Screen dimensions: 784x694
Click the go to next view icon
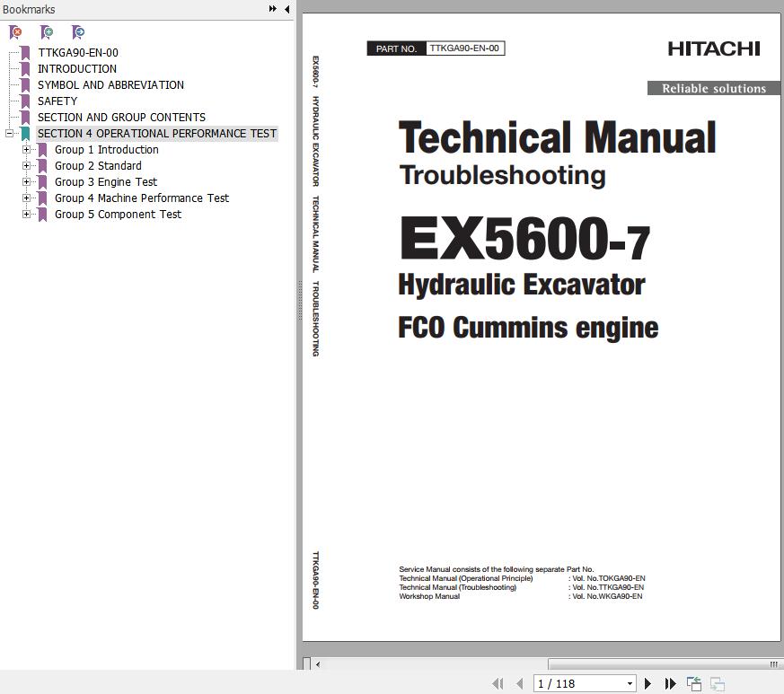(717, 683)
